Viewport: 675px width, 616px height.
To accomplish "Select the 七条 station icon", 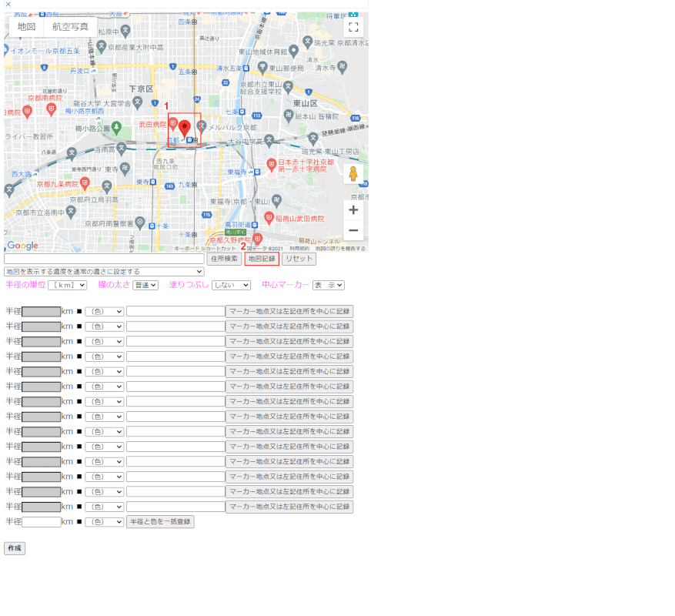I will click(x=242, y=112).
